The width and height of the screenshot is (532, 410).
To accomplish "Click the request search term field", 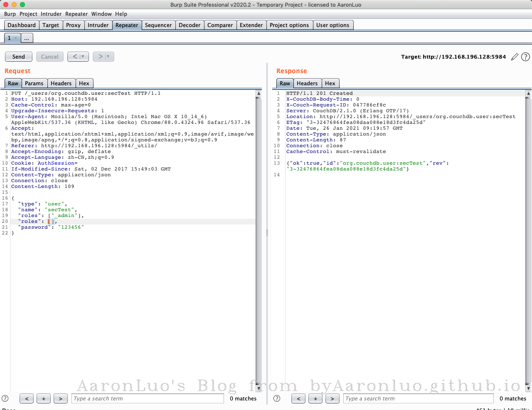I will (x=148, y=398).
